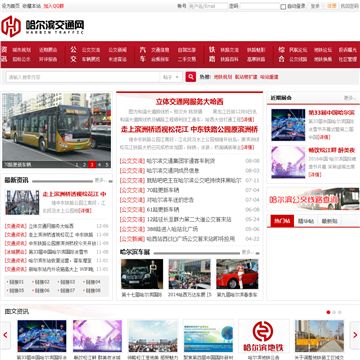Open the headline 立体交通网服务大哈西

(189, 102)
